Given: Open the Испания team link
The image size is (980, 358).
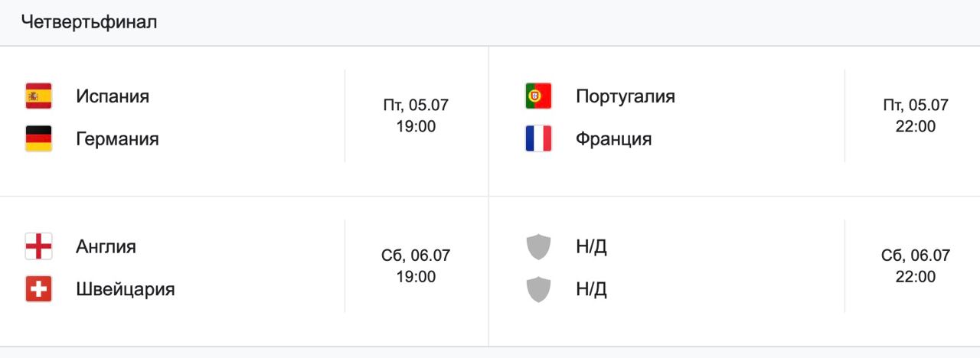Looking at the screenshot, I should coord(113,96).
